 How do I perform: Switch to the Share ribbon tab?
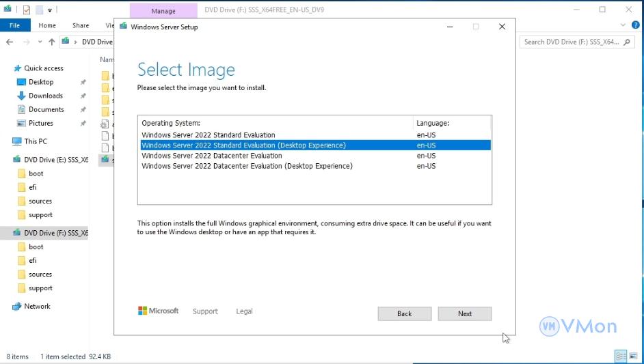click(x=81, y=25)
